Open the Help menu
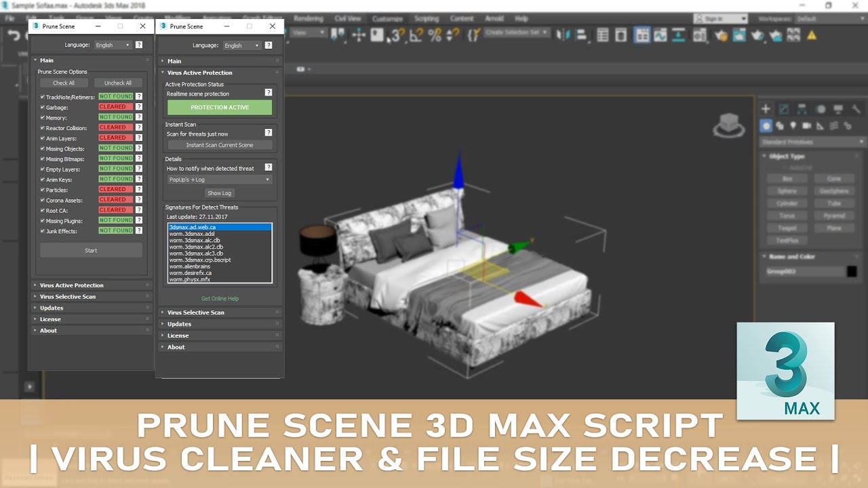Image resolution: width=868 pixels, height=488 pixels. [521, 18]
